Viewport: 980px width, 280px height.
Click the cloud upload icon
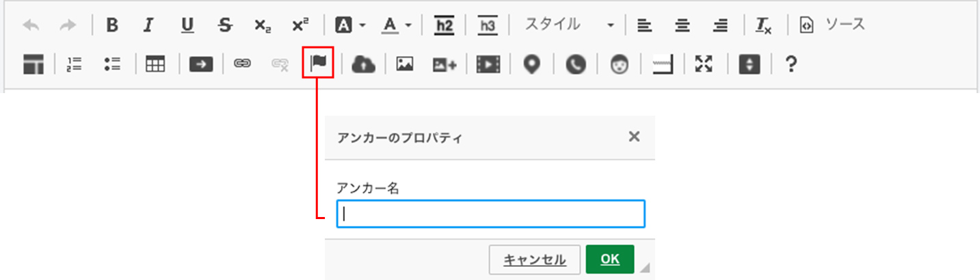click(363, 64)
